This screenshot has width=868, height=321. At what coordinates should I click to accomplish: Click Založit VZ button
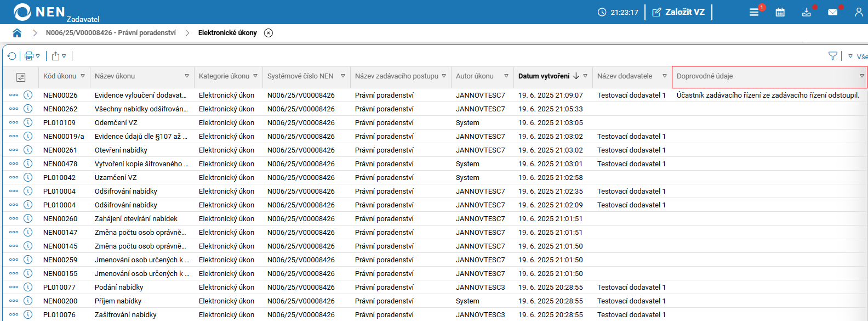coord(678,12)
